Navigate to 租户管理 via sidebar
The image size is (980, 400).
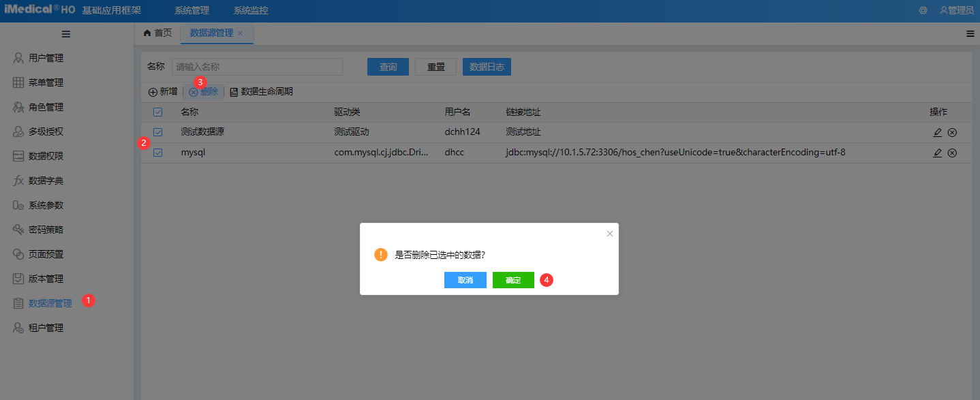[x=45, y=327]
